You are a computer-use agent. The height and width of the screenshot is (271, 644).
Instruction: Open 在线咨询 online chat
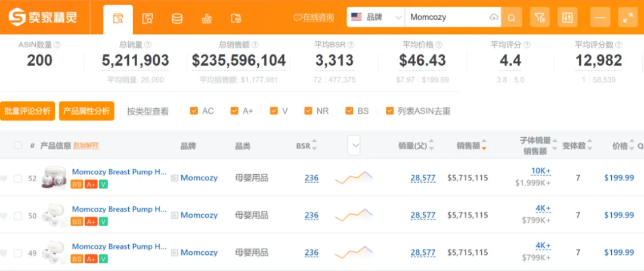314,18
